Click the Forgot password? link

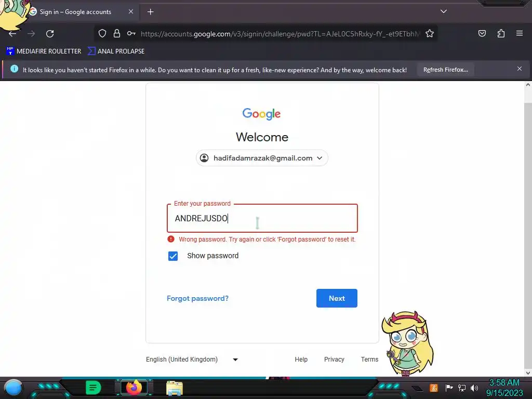point(197,298)
